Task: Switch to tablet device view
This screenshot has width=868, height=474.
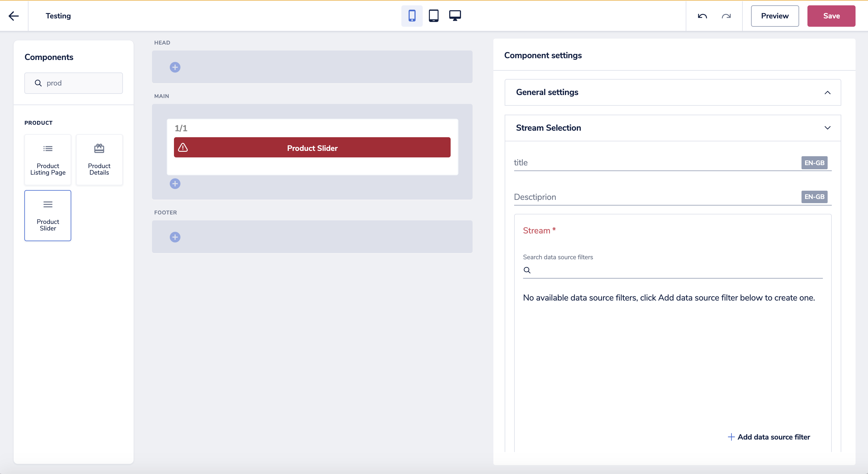Action: [433, 16]
